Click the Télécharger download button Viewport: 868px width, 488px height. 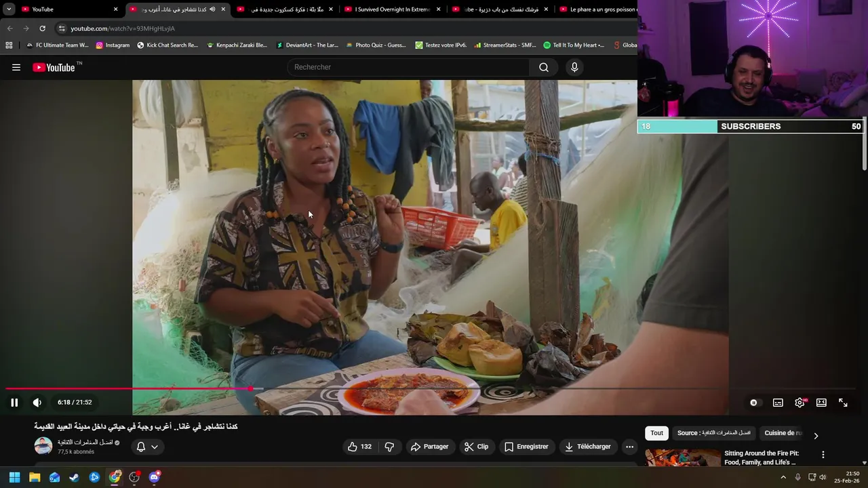coord(588,447)
